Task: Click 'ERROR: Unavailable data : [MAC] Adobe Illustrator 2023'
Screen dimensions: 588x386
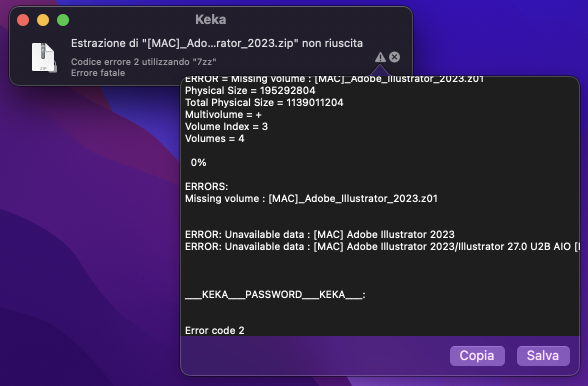Action: click(x=319, y=234)
